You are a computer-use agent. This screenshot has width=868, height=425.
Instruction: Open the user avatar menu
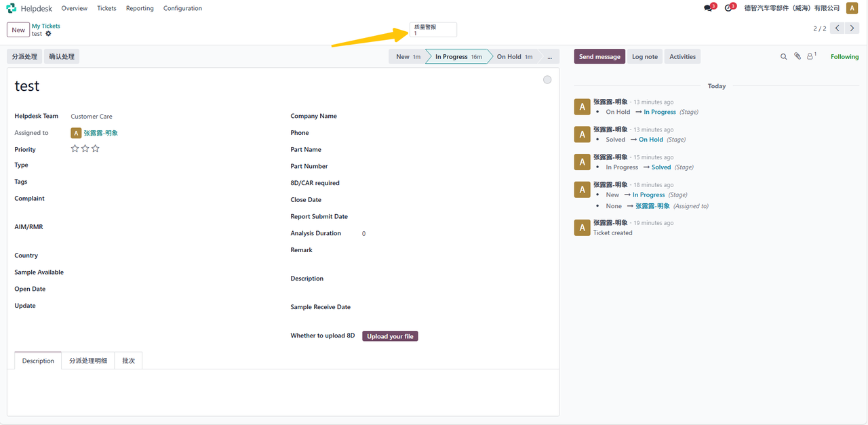[852, 8]
